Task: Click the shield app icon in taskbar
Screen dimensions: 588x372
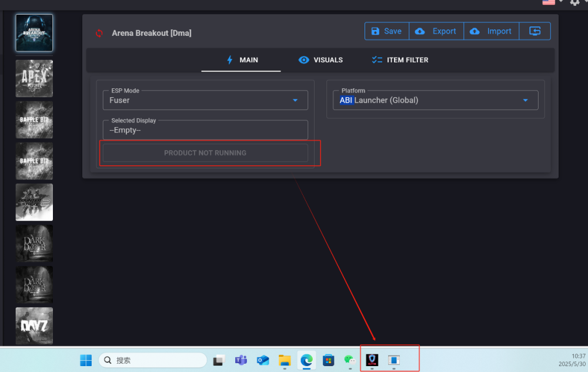Action: (x=372, y=360)
